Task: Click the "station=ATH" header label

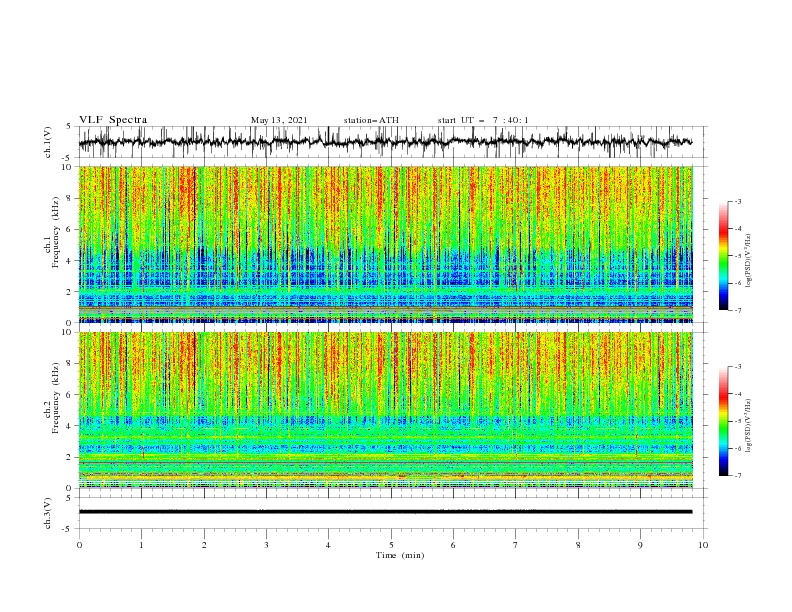Action: (x=371, y=120)
